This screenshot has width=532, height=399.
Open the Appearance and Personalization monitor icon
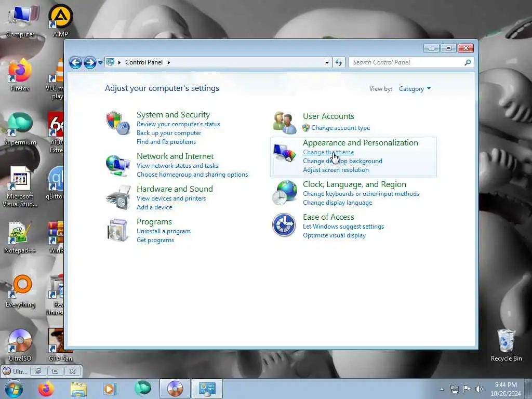tap(284, 153)
